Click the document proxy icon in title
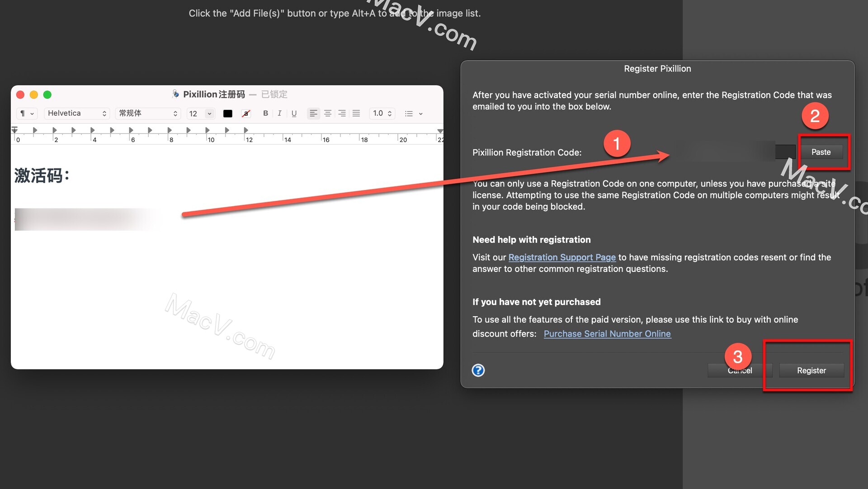Image resolution: width=868 pixels, height=489 pixels. (175, 94)
